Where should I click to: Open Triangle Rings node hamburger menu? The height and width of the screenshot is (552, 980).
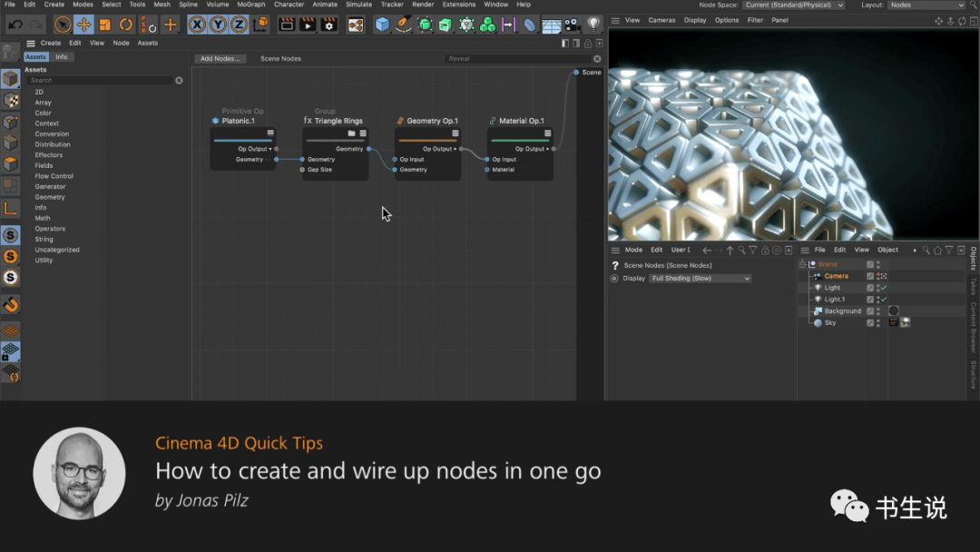click(363, 133)
